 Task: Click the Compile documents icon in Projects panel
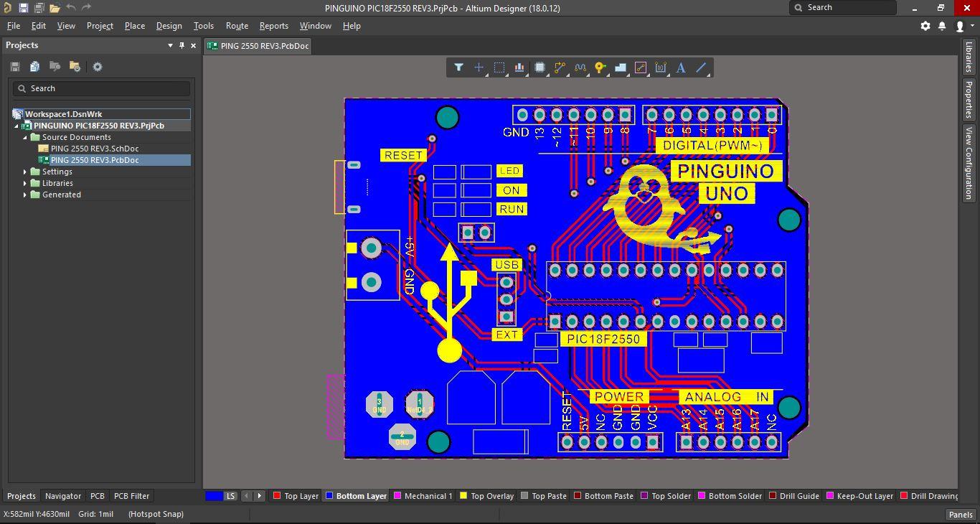[34, 67]
